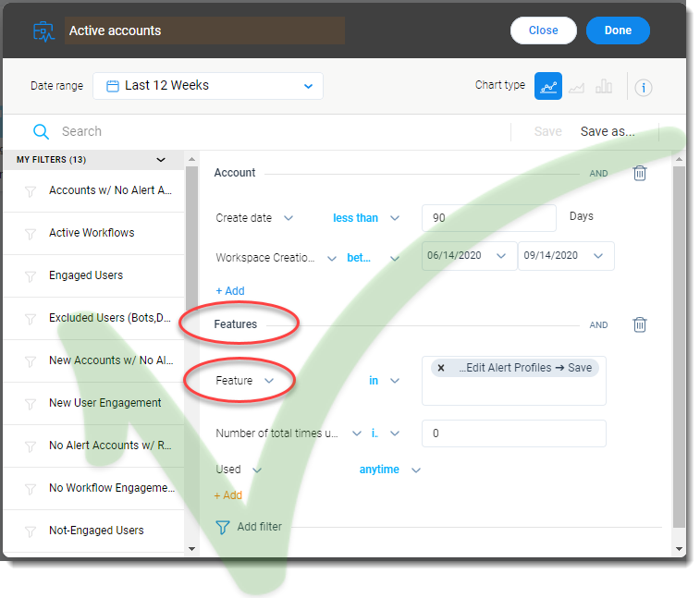Select the New User Engagement filter

pyautogui.click(x=93, y=403)
